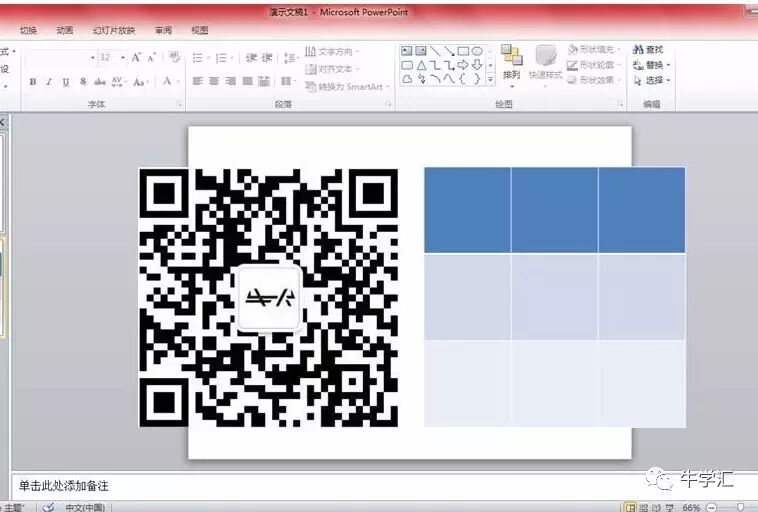Align text right
Screen dimensions: 758x512
coord(231,81)
